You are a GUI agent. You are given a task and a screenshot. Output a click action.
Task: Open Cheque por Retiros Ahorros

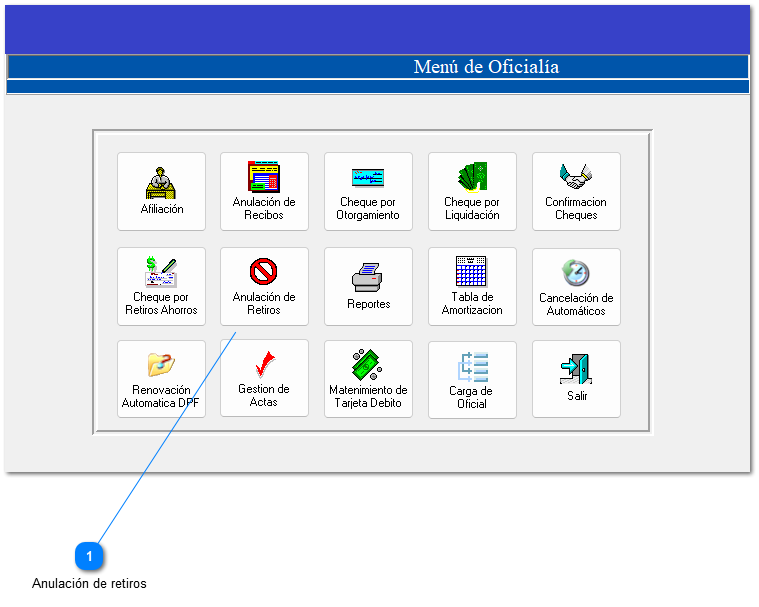[161, 286]
